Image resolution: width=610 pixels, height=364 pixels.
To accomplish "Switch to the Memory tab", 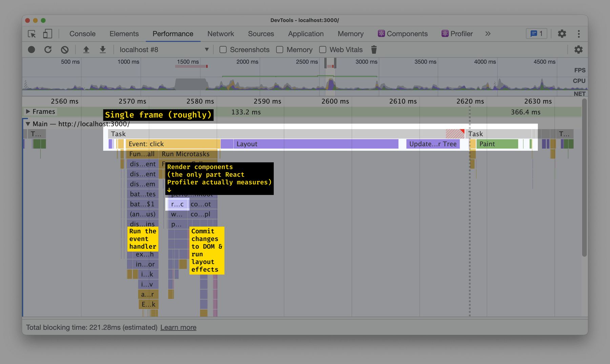I will click(x=350, y=34).
